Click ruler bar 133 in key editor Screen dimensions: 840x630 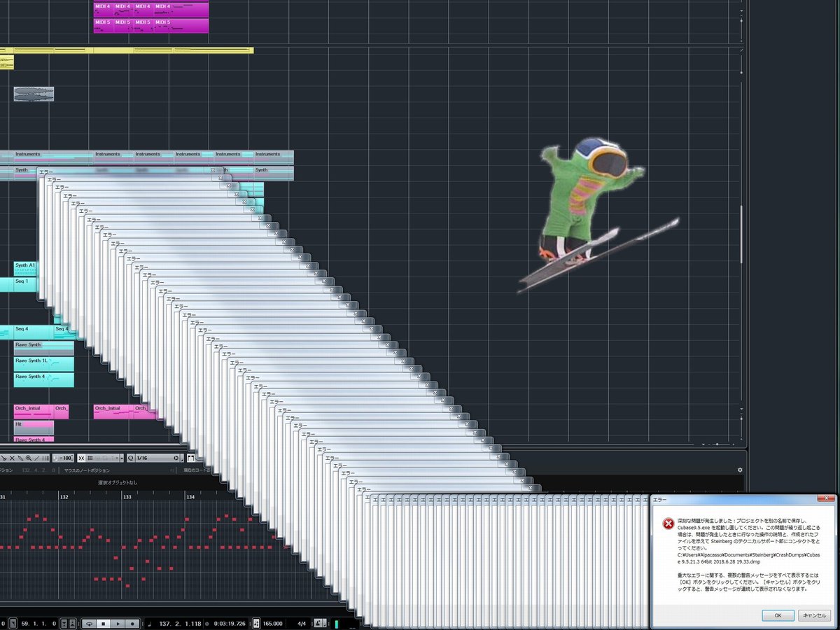coord(127,496)
